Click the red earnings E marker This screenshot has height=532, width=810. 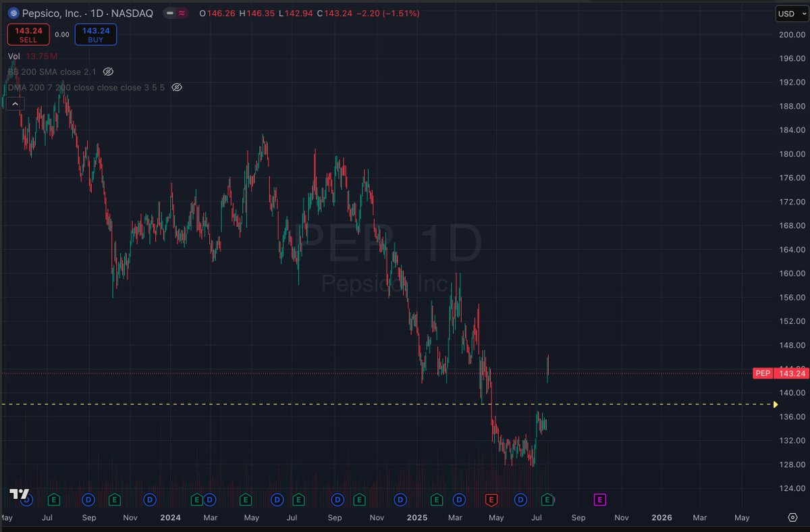click(491, 500)
